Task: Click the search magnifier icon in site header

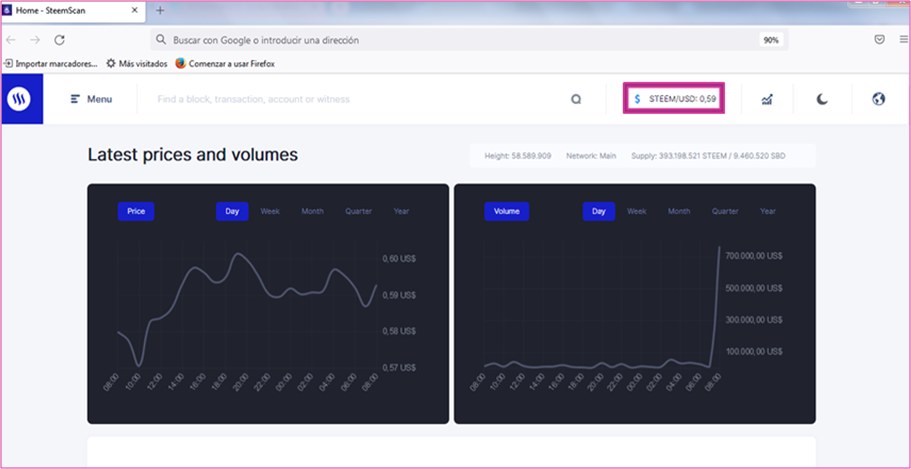Action: tap(576, 99)
